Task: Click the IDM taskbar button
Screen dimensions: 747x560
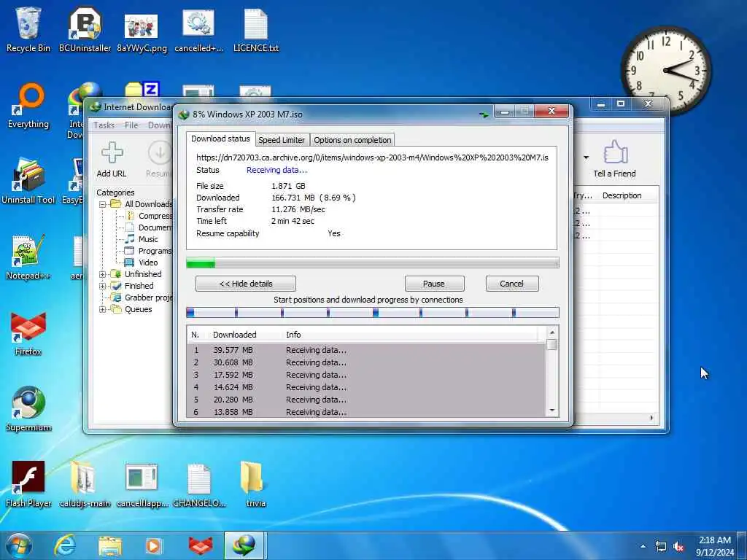Action: click(244, 545)
